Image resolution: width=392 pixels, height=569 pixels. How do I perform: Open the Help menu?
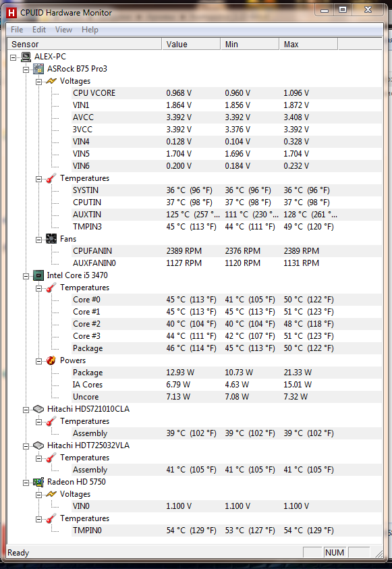click(x=90, y=30)
